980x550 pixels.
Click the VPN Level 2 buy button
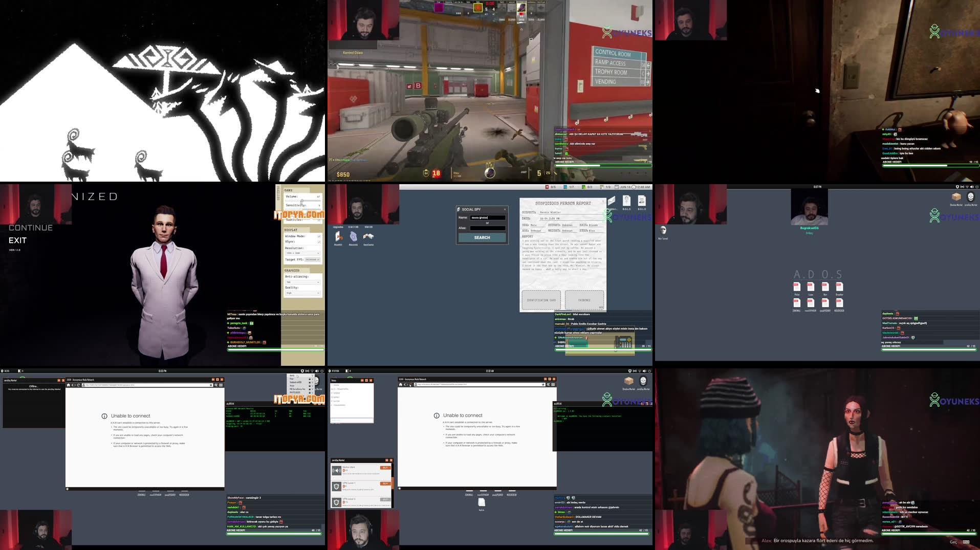385,499
